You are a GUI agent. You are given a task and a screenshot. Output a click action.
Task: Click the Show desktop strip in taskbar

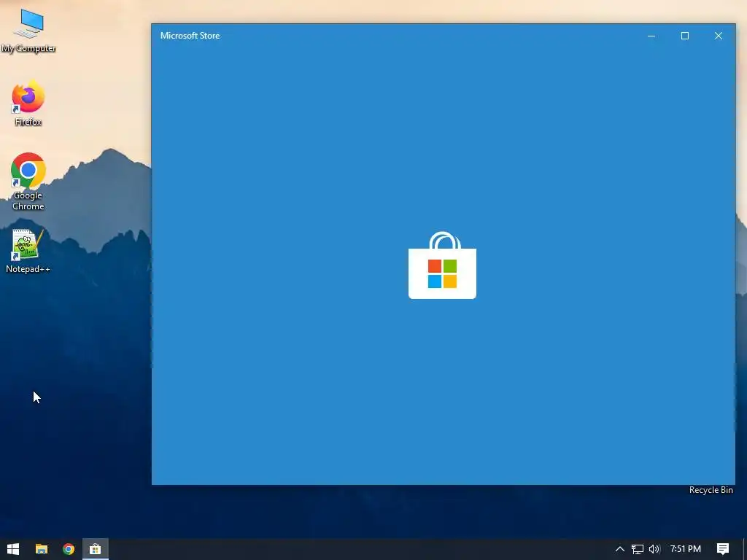(x=745, y=549)
